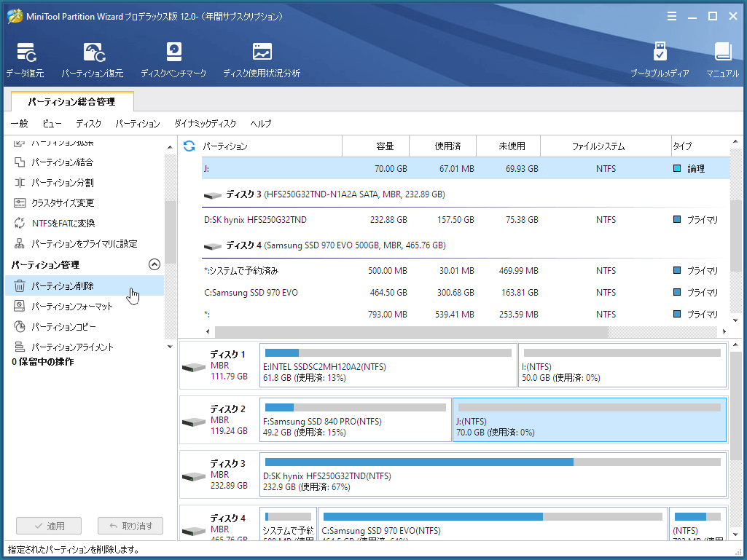Click the 適用 apply button
Image resolution: width=747 pixels, height=560 pixels.
(49, 526)
